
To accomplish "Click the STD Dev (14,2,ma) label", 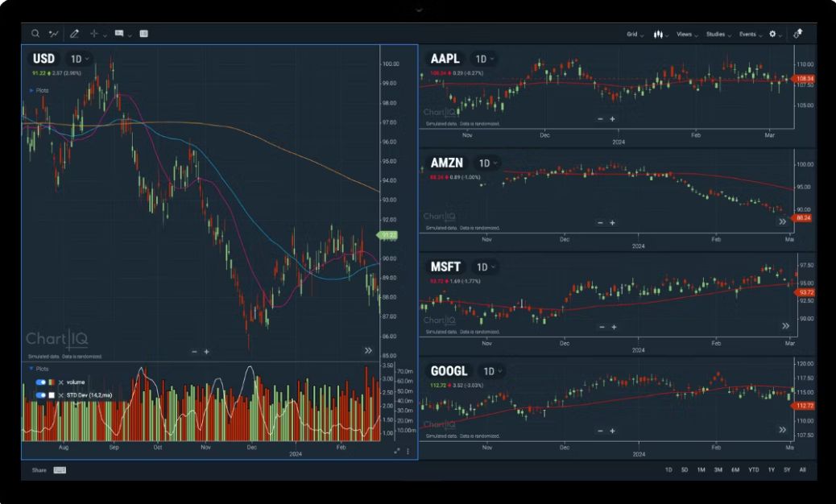I will point(89,395).
